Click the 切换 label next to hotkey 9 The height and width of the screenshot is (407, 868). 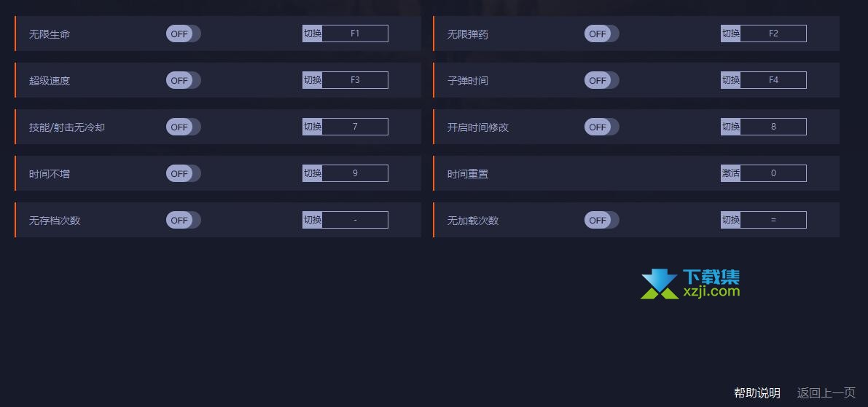click(x=312, y=173)
